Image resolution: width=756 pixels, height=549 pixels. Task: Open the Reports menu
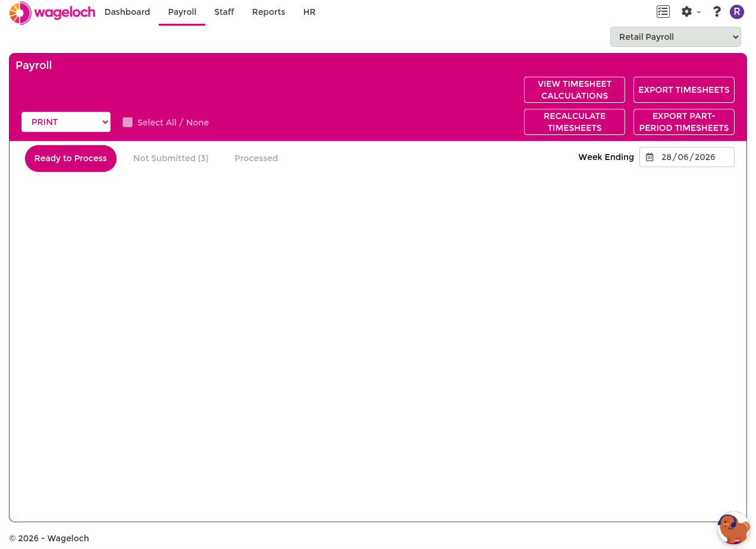[268, 12]
